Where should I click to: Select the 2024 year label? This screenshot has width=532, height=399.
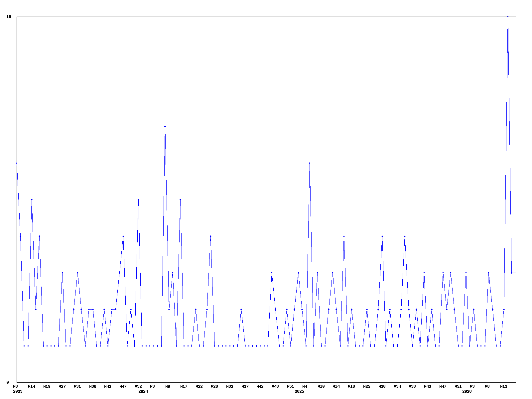point(143,391)
